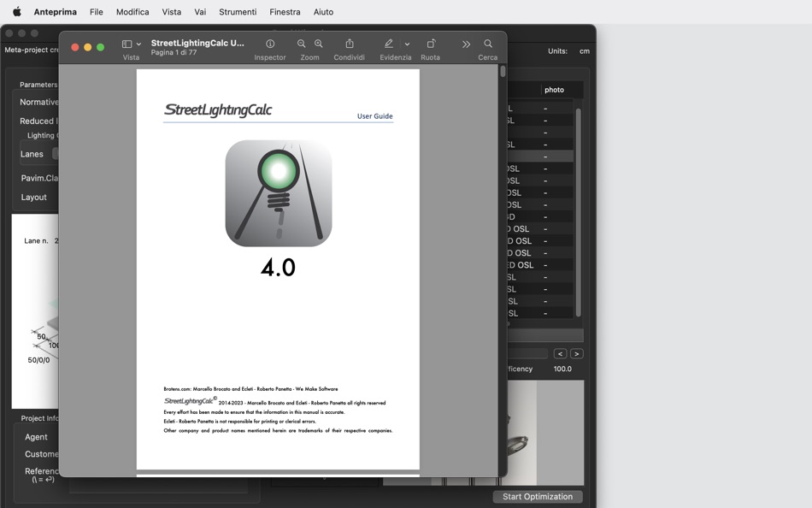Screen dimensions: 812x508
Task: Click the Layout label in Parameters
Action: click(33, 197)
